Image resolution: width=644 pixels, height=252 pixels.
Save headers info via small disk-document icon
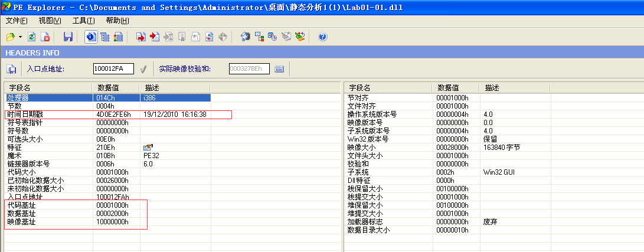point(11,69)
